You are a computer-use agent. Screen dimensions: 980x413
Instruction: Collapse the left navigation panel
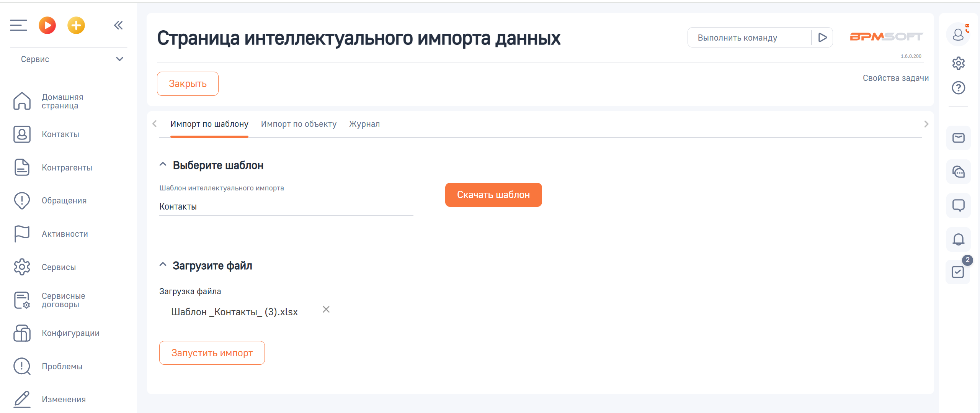point(118,25)
